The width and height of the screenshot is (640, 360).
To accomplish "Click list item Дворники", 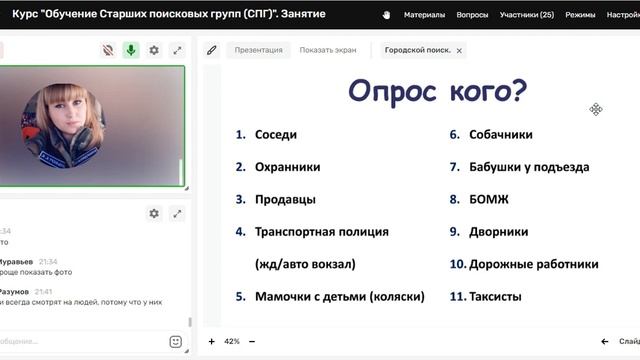I will pos(499,232).
